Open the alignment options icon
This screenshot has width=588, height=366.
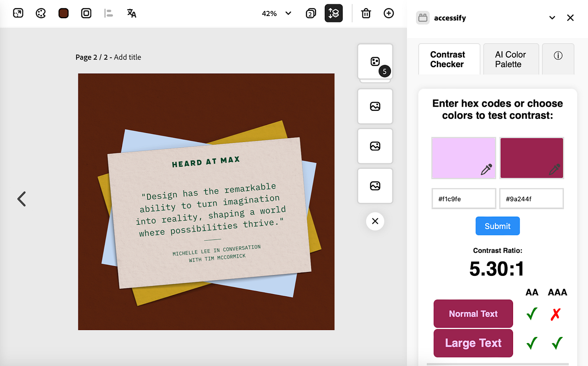108,13
